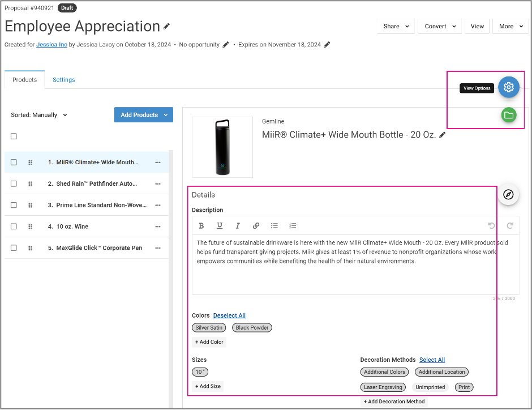Image resolution: width=532 pixels, height=410 pixels.
Task: Insert a bulleted list in description
Action: click(x=274, y=226)
